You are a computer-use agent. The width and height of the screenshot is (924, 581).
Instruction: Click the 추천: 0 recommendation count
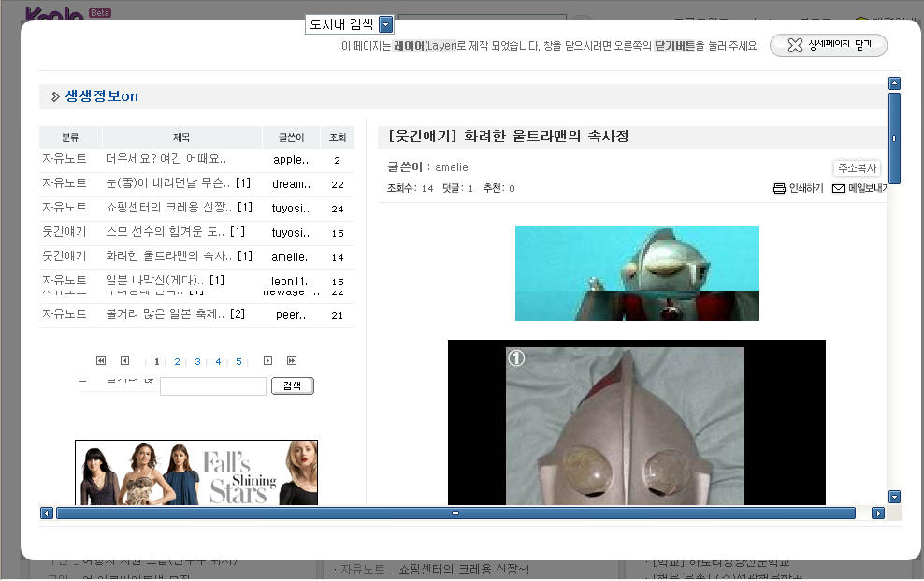coord(499,189)
